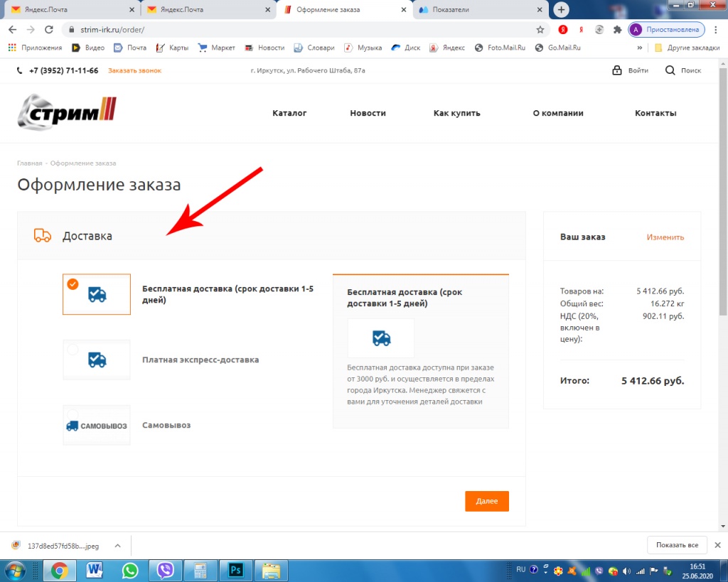Screen dimensions: 728x582
Task: Expand the hidden bookmarks overflow chevron
Action: [x=640, y=48]
